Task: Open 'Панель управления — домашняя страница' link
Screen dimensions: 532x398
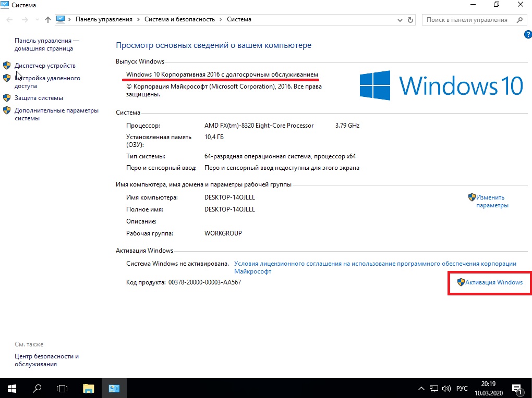Action: point(47,44)
